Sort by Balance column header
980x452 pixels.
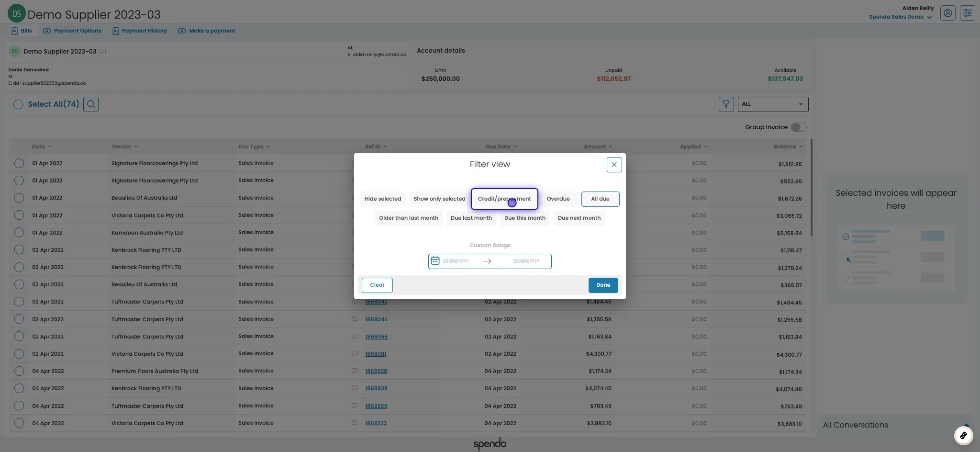[788, 147]
